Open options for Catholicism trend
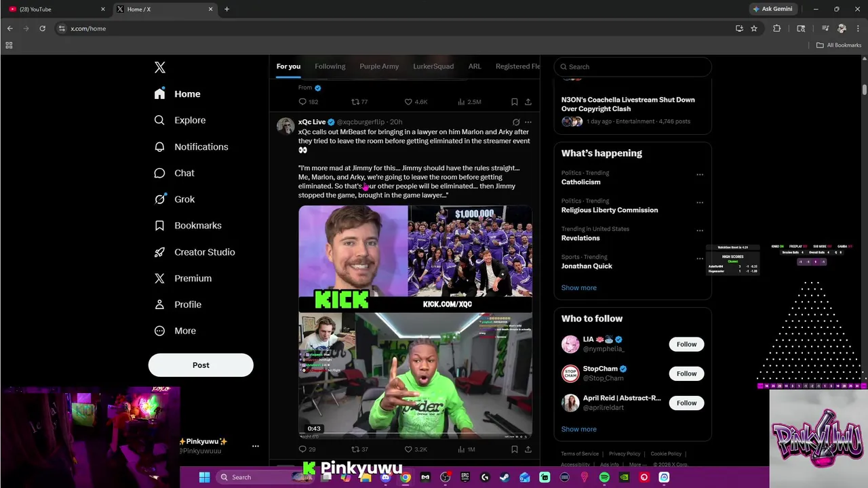This screenshot has height=488, width=868. tap(700, 174)
